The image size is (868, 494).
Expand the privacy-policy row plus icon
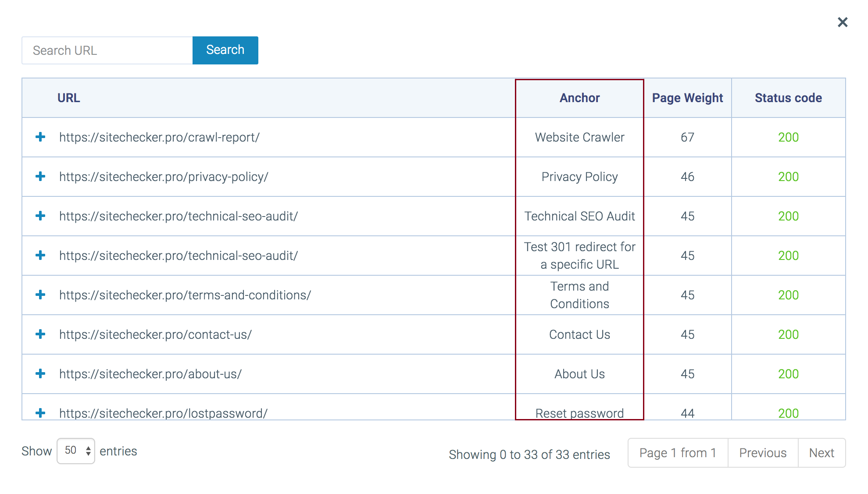pyautogui.click(x=40, y=177)
